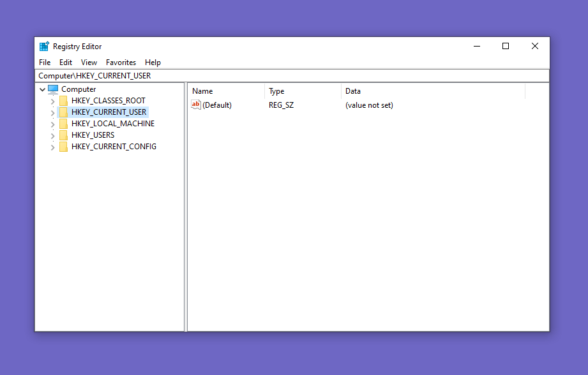Open the Favorites menu
Image resolution: width=588 pixels, height=375 pixels.
pyautogui.click(x=121, y=62)
